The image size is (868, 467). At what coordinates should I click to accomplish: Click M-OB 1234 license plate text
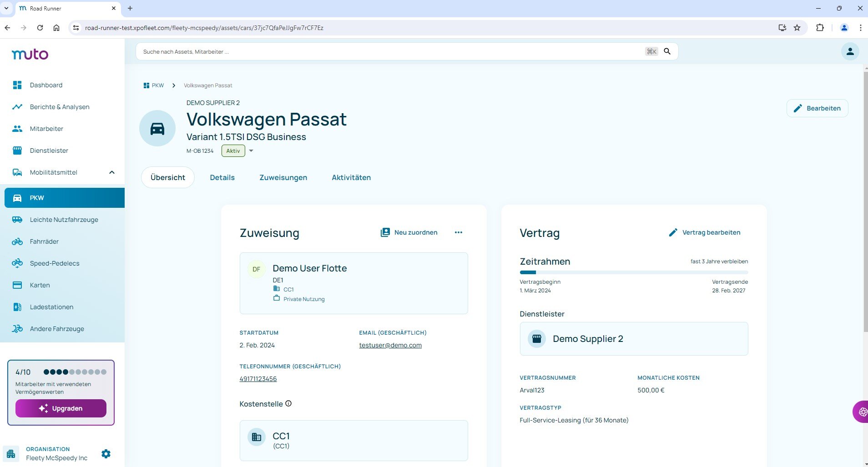pos(200,151)
